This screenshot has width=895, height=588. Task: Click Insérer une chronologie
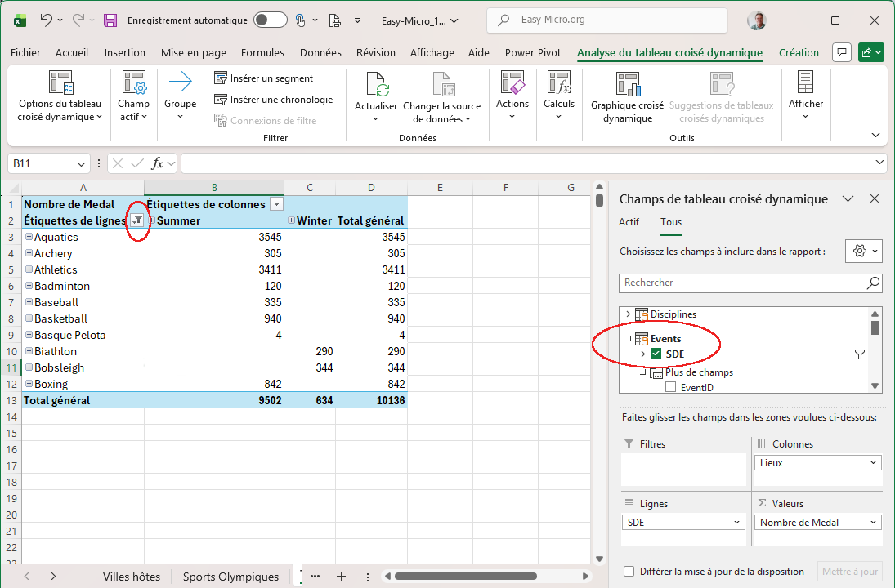tap(273, 100)
